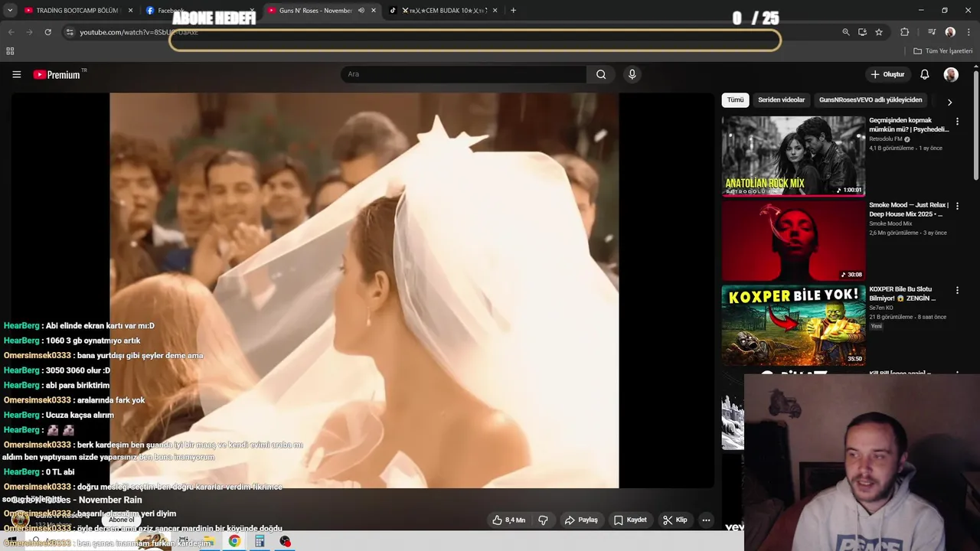This screenshot has height=551, width=980.
Task: Open Smoke Mood Mix channel name
Action: (x=890, y=223)
